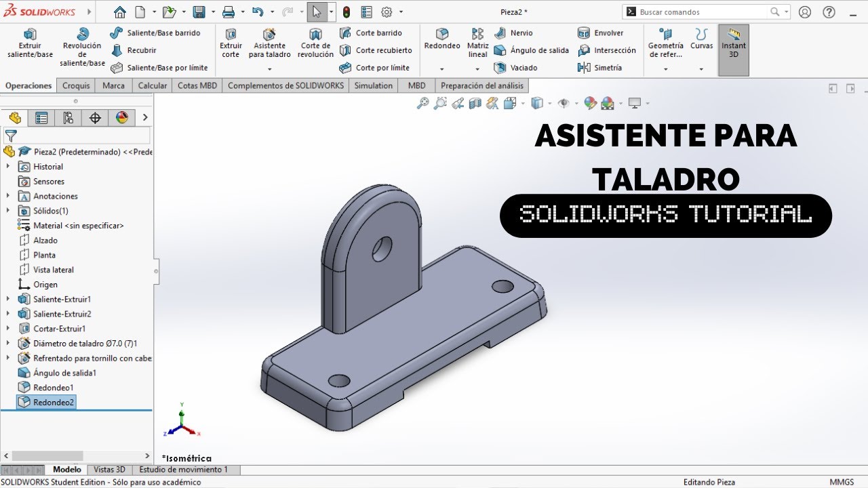Select Revolución de saliente/base
The image size is (868, 488).
point(82,47)
